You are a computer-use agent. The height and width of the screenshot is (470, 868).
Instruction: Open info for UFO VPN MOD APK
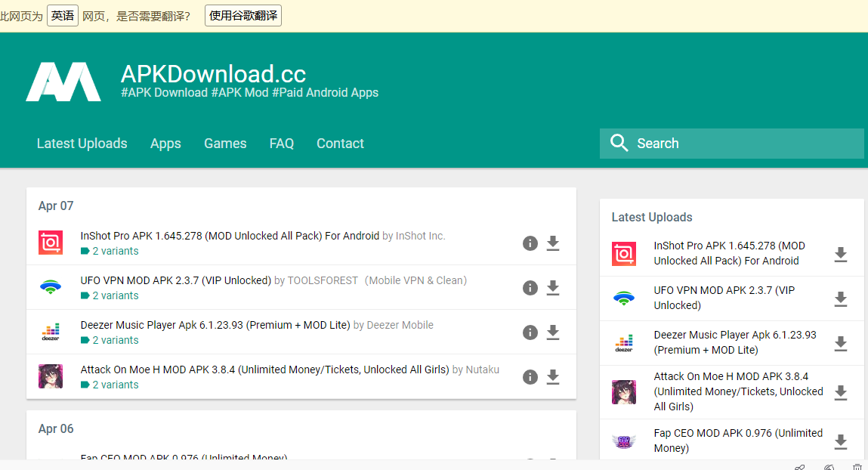pos(530,288)
